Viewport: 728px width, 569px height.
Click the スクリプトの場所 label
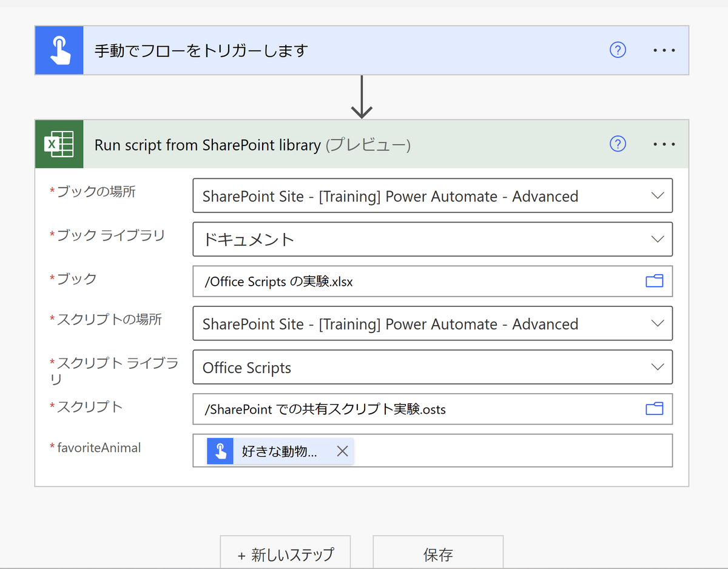pyautogui.click(x=109, y=320)
